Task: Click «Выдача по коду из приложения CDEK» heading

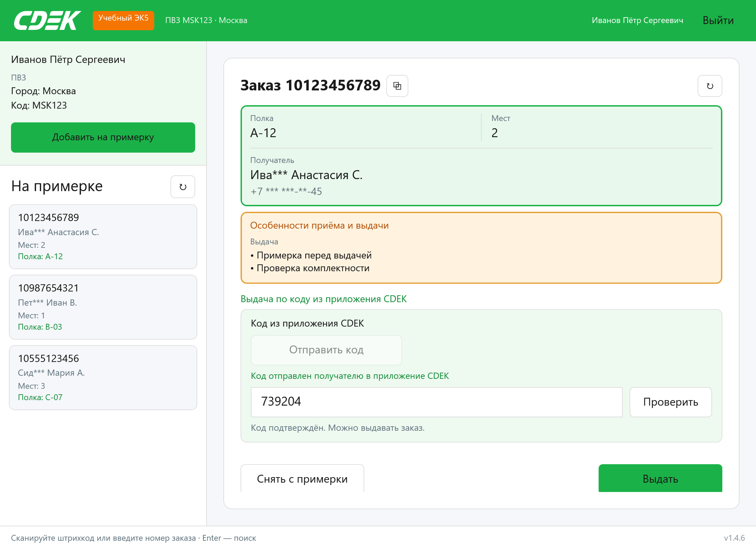Action: click(x=324, y=299)
